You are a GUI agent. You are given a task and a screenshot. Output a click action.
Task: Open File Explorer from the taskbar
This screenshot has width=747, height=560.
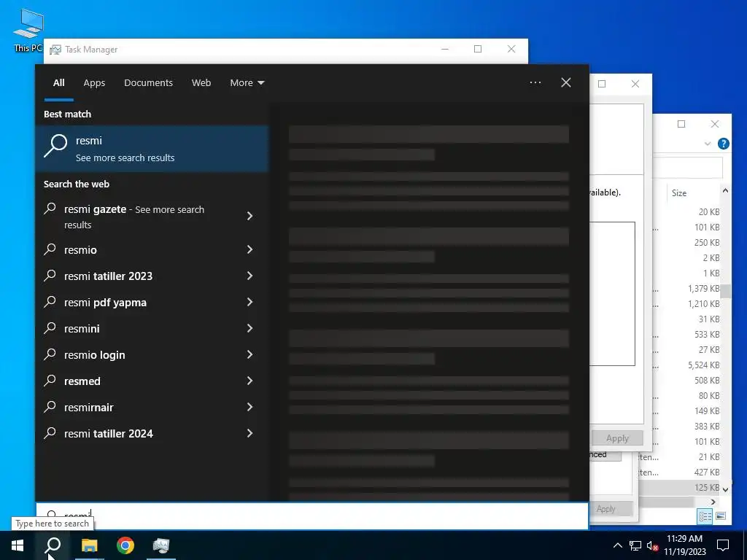click(x=89, y=545)
